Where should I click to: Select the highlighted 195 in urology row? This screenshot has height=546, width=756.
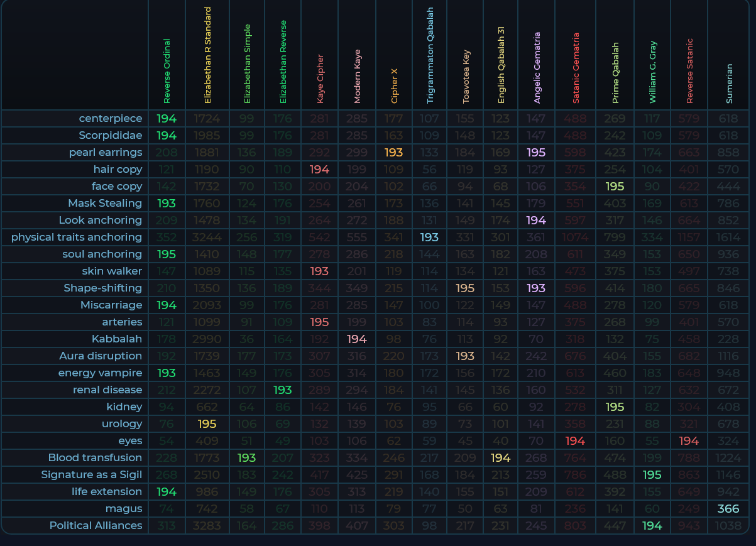[x=207, y=424]
